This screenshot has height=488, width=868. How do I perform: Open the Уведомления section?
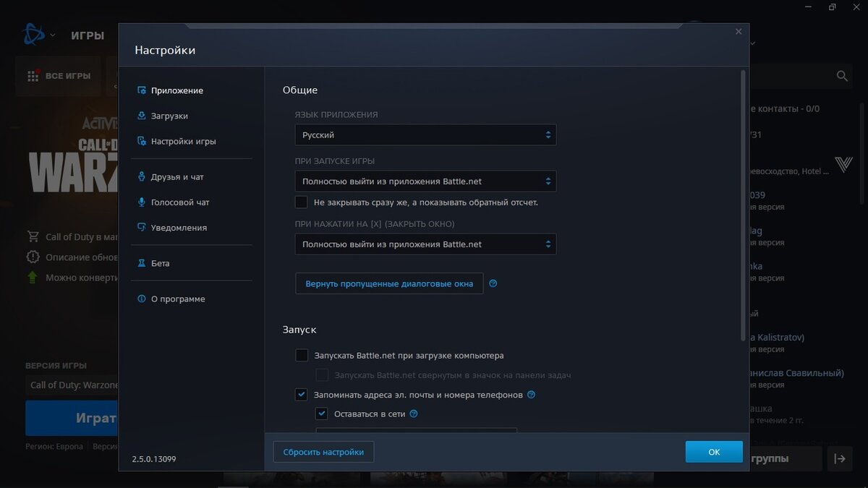click(x=179, y=227)
